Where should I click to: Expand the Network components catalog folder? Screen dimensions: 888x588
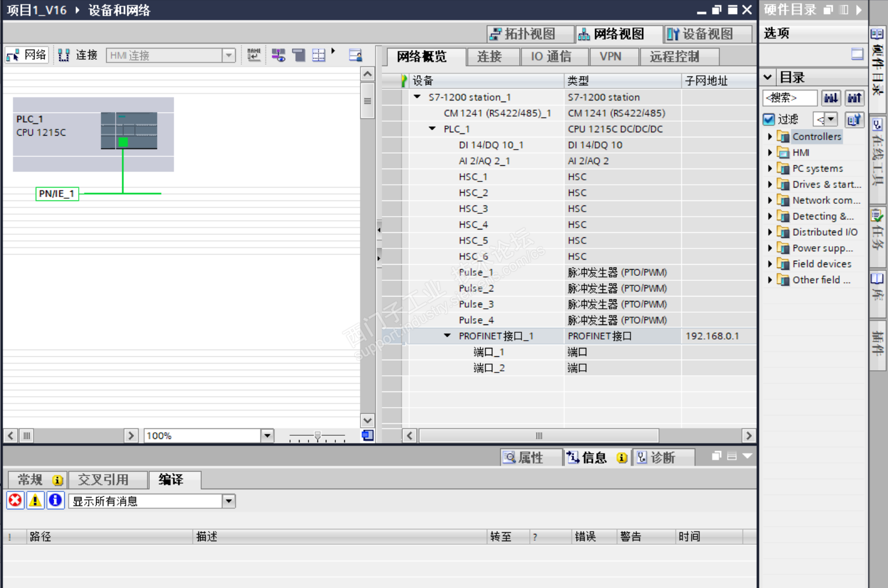[770, 200]
